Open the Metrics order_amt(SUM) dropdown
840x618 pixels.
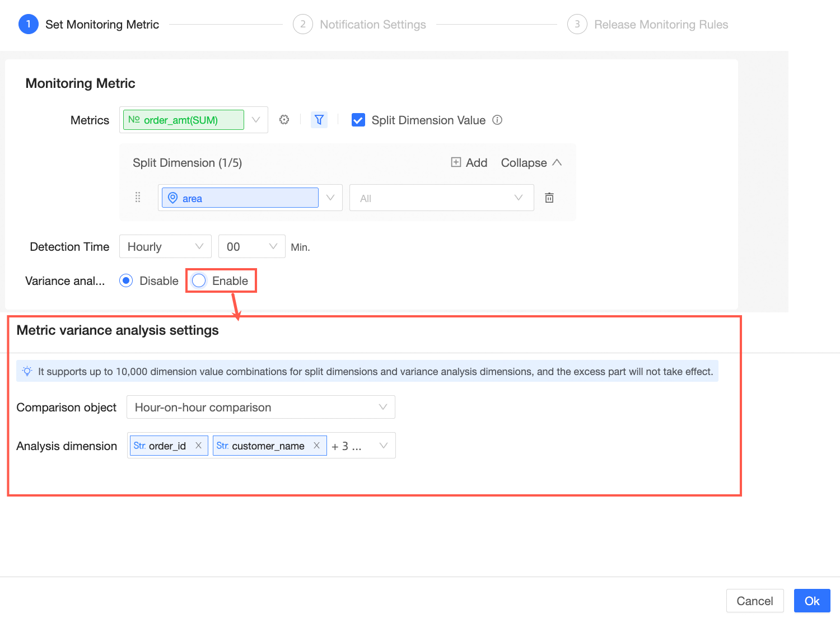[x=256, y=120]
